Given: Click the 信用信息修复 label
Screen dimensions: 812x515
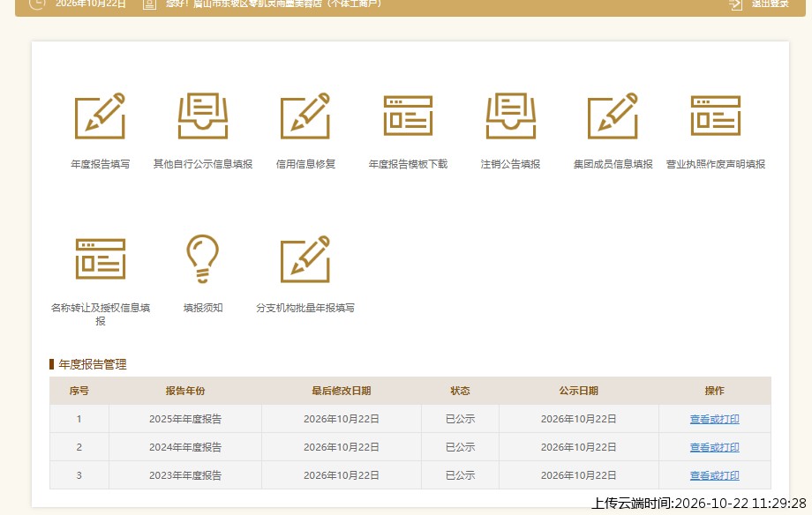Looking at the screenshot, I should (305, 164).
